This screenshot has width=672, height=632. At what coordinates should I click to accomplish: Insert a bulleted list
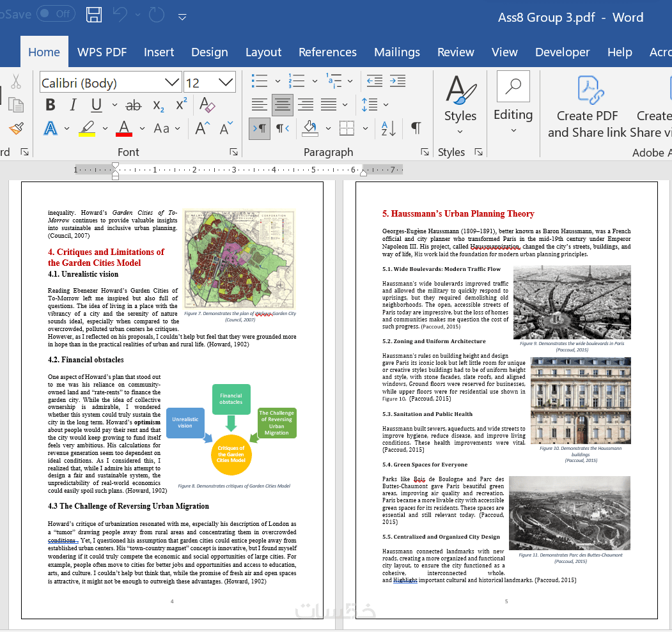point(260,81)
